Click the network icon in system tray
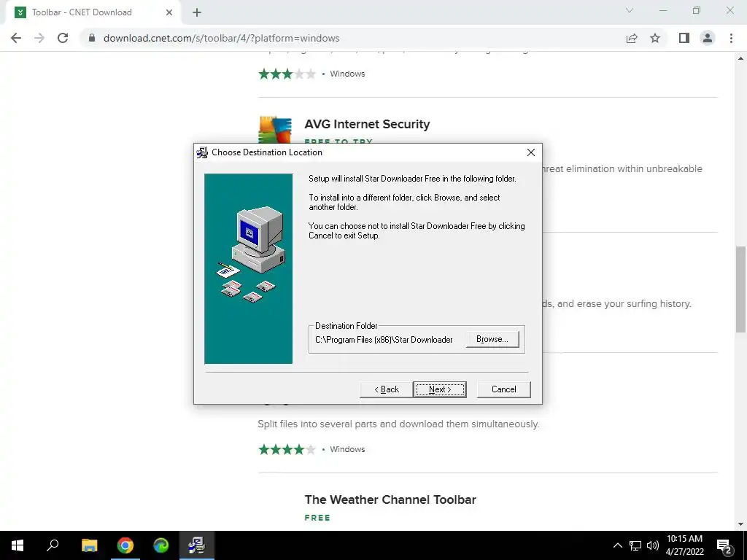The image size is (747, 560). 635,545
